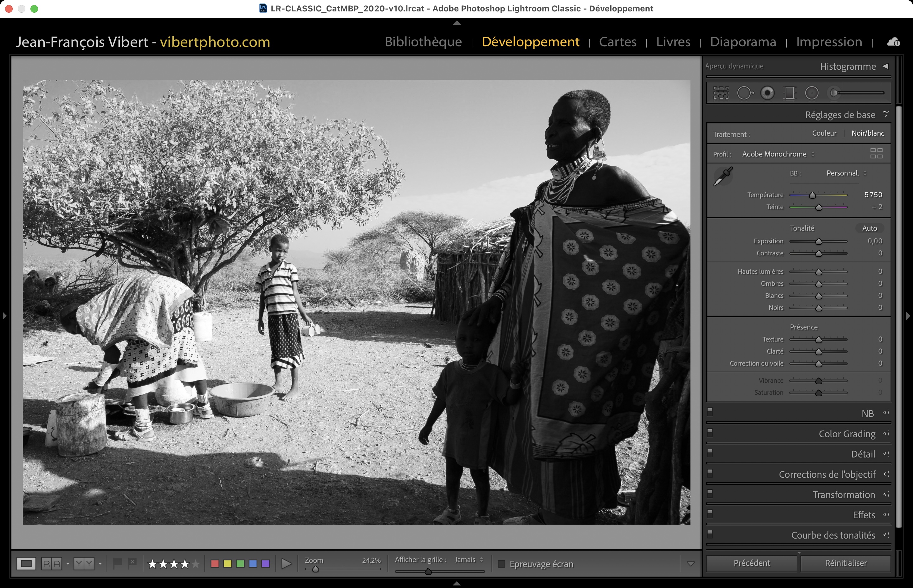Open the Cartes module tab
The image size is (913, 588).
click(x=617, y=42)
